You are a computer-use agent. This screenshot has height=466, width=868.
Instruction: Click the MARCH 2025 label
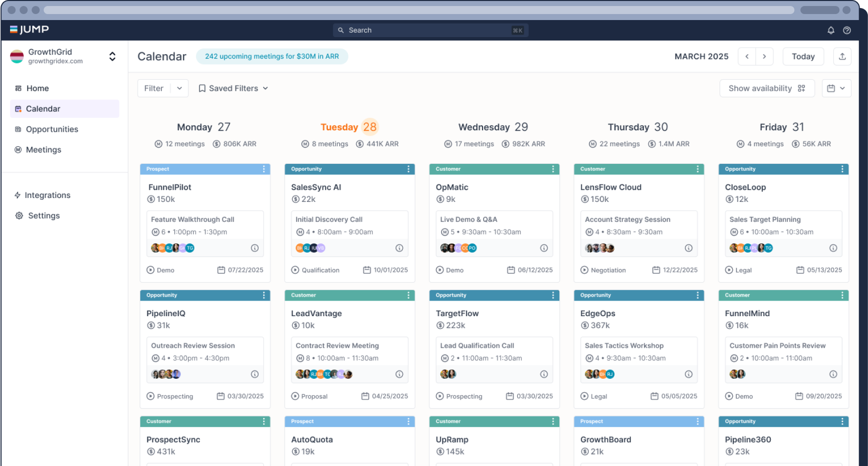tap(701, 57)
